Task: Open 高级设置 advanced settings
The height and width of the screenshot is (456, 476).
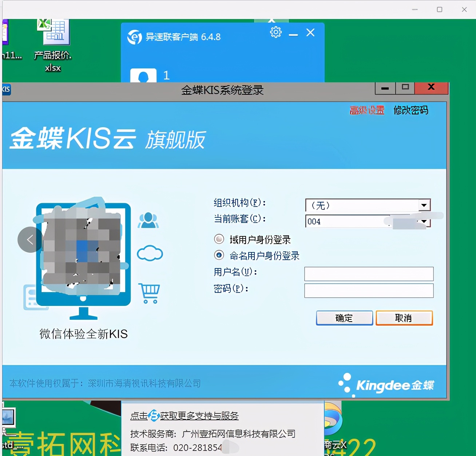Action: [366, 110]
